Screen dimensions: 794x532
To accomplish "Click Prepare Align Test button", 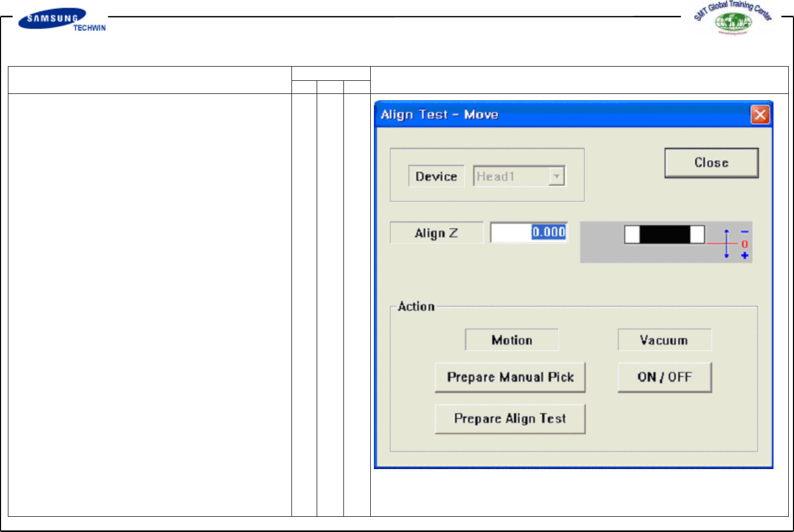I will [510, 419].
